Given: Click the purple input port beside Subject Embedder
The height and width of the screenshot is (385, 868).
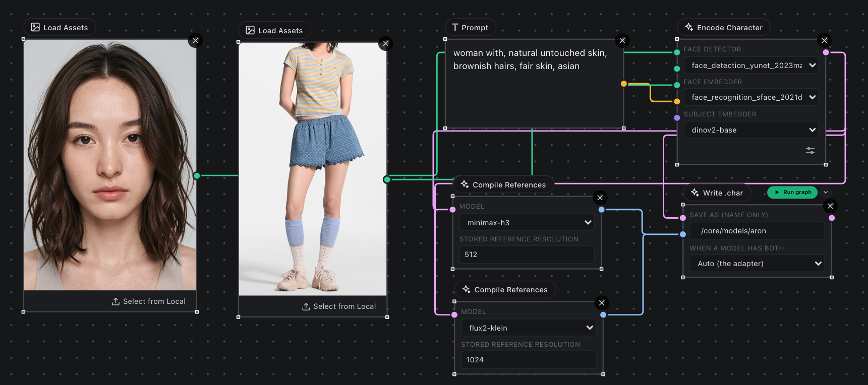Looking at the screenshot, I should point(677,118).
